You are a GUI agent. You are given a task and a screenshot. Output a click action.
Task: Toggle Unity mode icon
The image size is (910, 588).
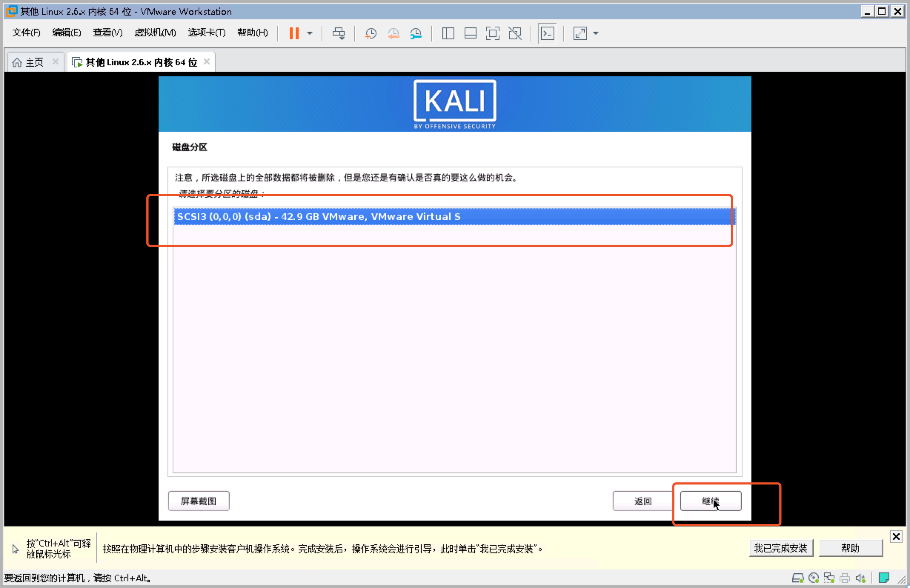point(515,33)
